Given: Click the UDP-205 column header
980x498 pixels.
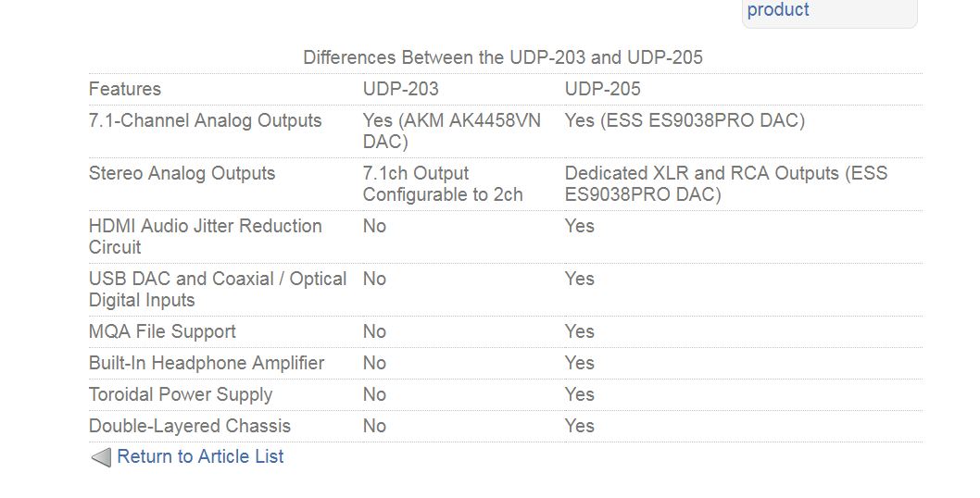Looking at the screenshot, I should 602,89.
